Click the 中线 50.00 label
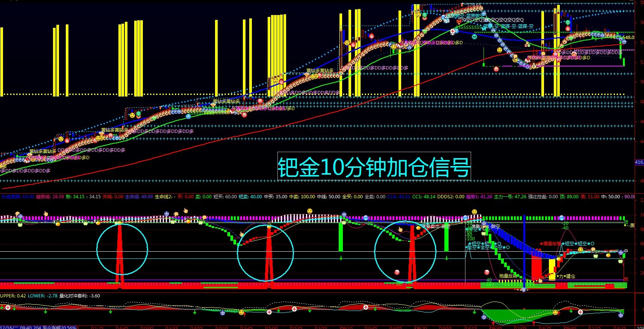This screenshot has height=329, width=644. [x=329, y=196]
